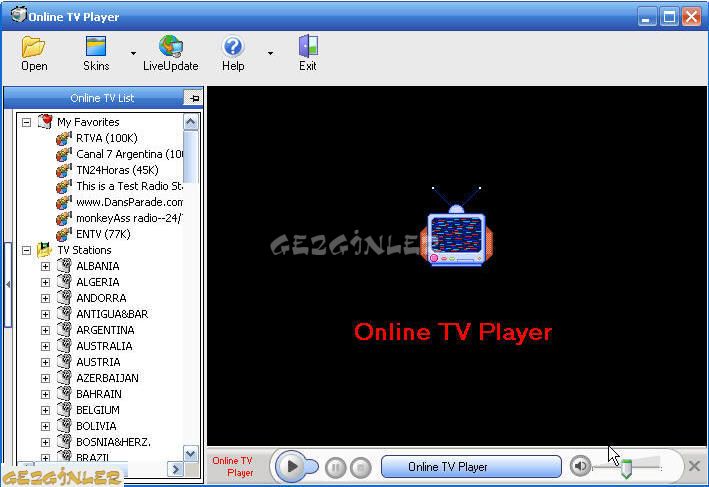The image size is (709, 487).
Task: Select the BOLIVIA text label
Action: [x=96, y=426]
